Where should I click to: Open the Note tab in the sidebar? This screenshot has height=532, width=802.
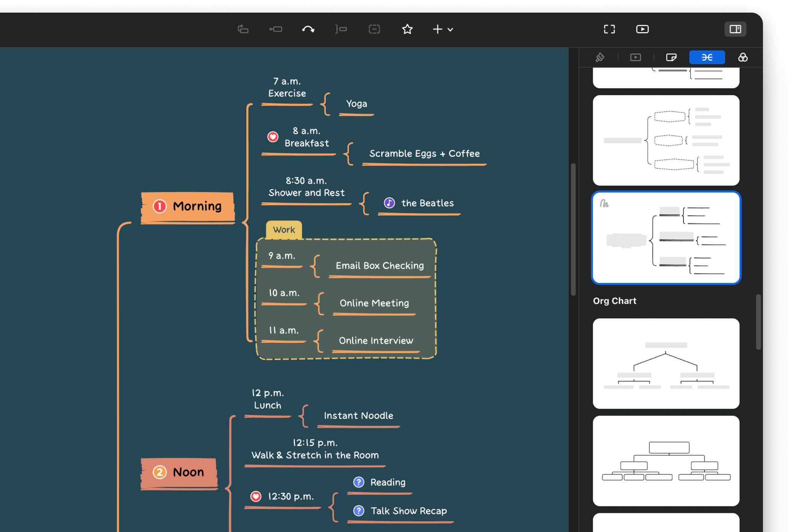[671, 57]
